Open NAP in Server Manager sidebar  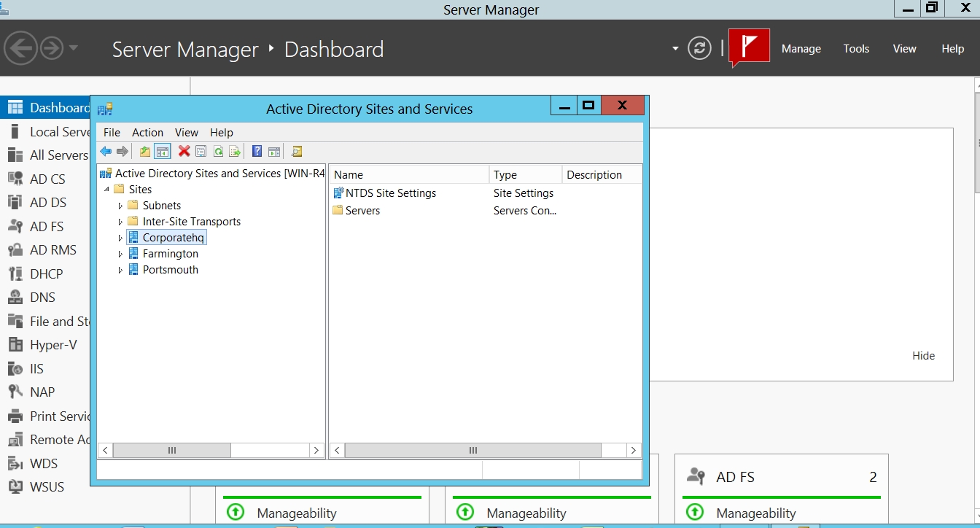(x=42, y=392)
